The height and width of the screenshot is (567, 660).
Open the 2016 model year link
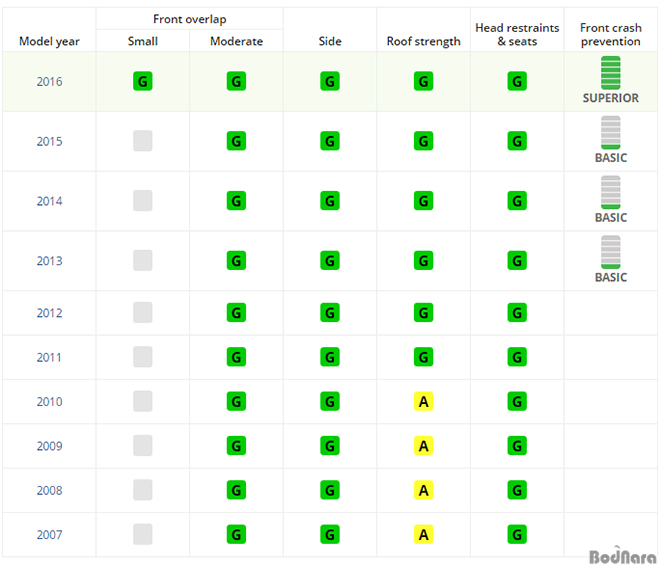tap(49, 81)
